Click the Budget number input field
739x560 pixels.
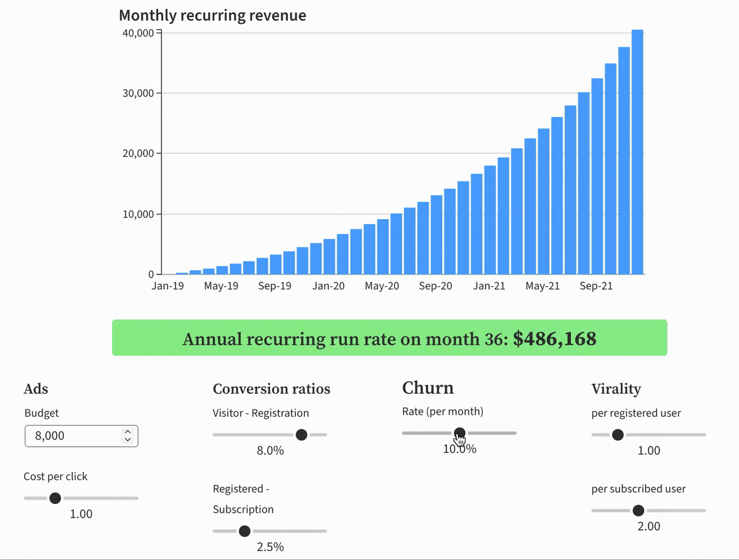point(74,436)
